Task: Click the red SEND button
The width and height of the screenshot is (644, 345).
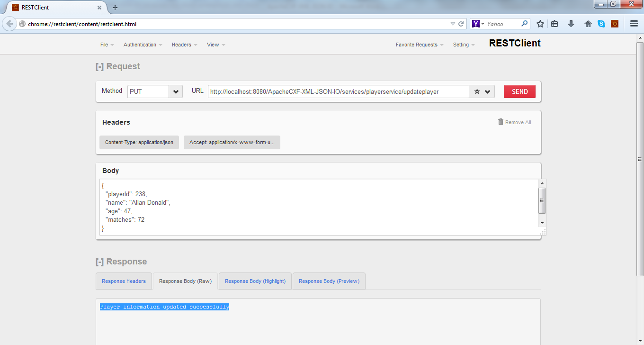Action: tap(519, 91)
